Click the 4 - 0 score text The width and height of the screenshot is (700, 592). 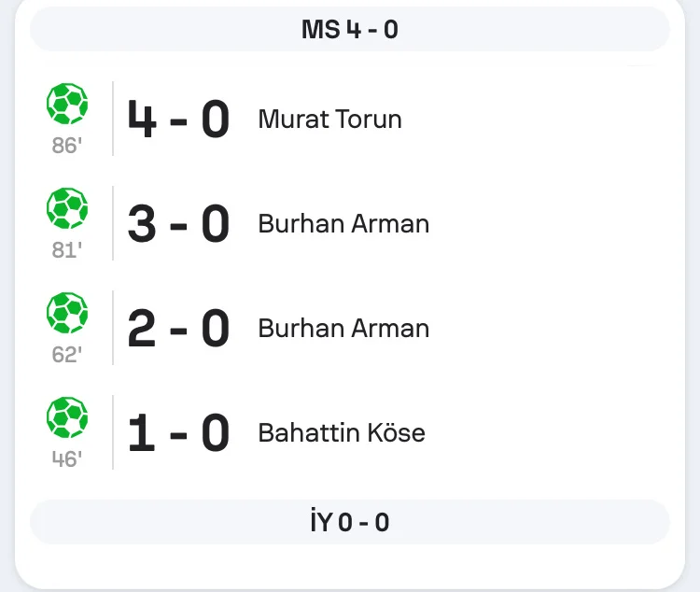click(178, 120)
